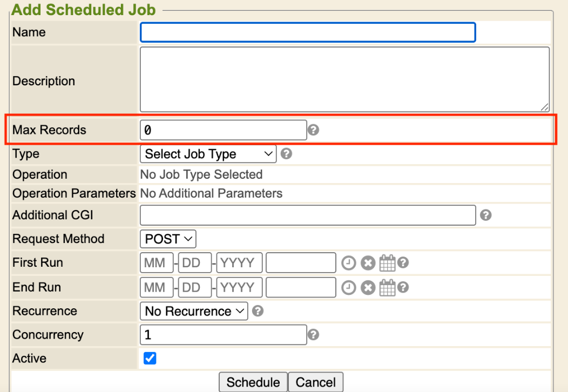This screenshot has height=392, width=568.
Task: Clear the End Run date with X icon
Action: tap(368, 288)
